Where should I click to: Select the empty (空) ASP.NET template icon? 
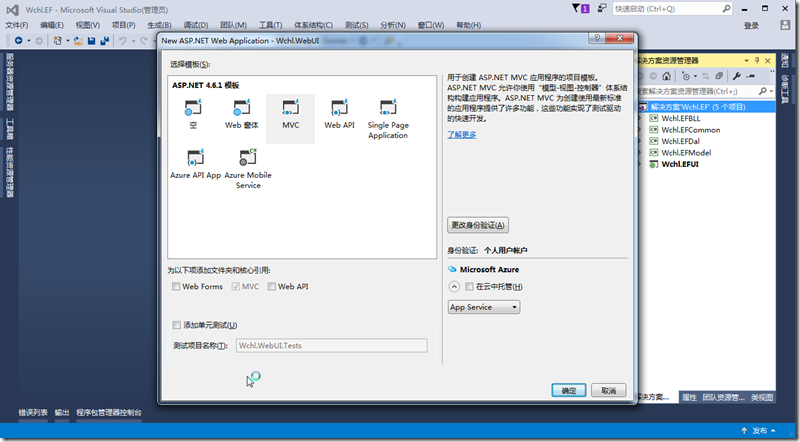193,108
